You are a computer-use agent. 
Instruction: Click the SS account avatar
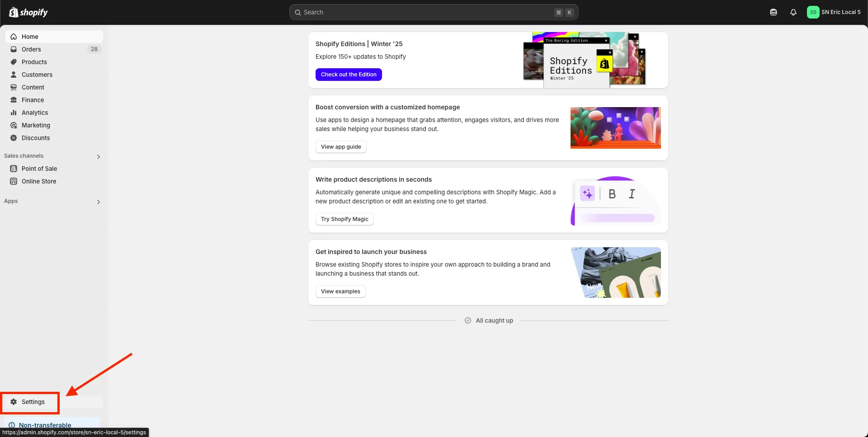[x=813, y=12]
